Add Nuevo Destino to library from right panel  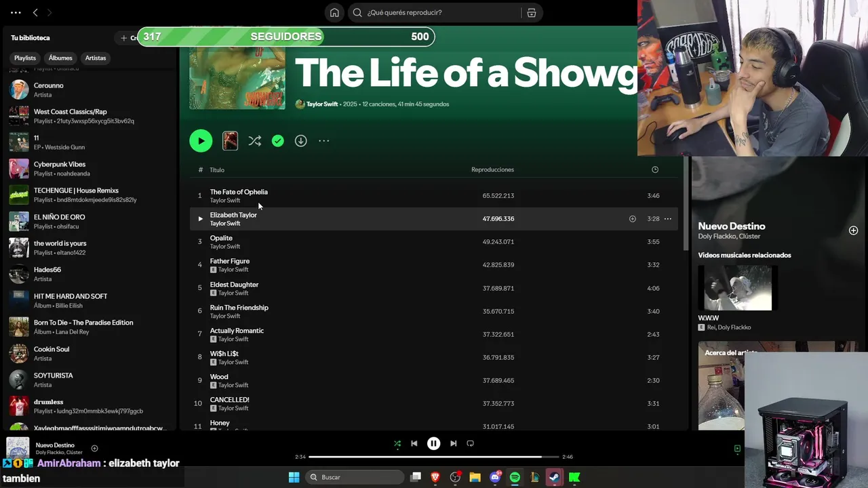coord(853,230)
